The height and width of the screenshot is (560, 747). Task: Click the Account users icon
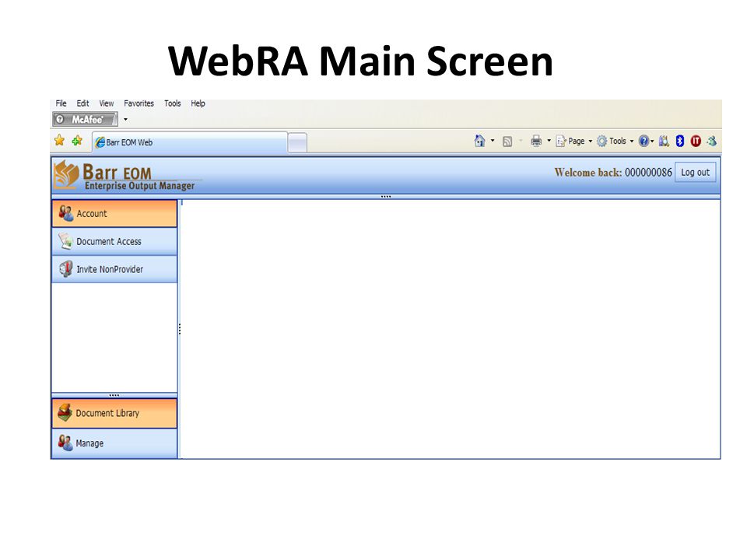pyautogui.click(x=65, y=213)
